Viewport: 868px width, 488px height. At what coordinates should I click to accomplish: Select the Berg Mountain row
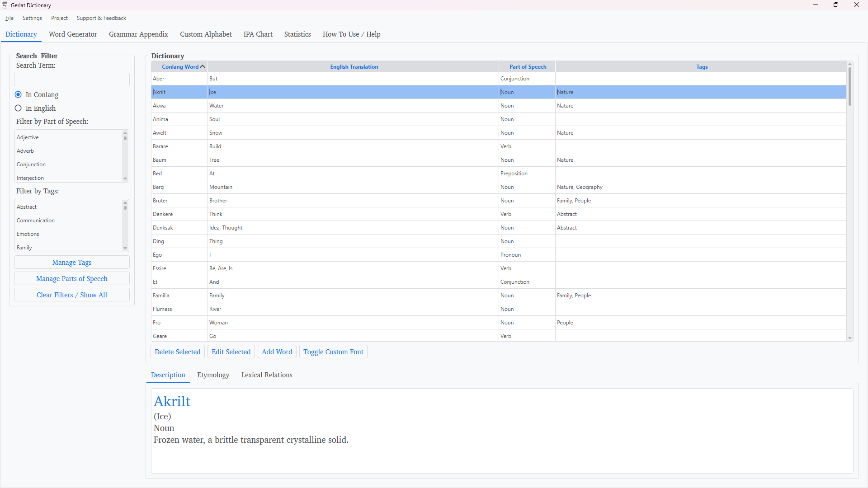coord(499,187)
